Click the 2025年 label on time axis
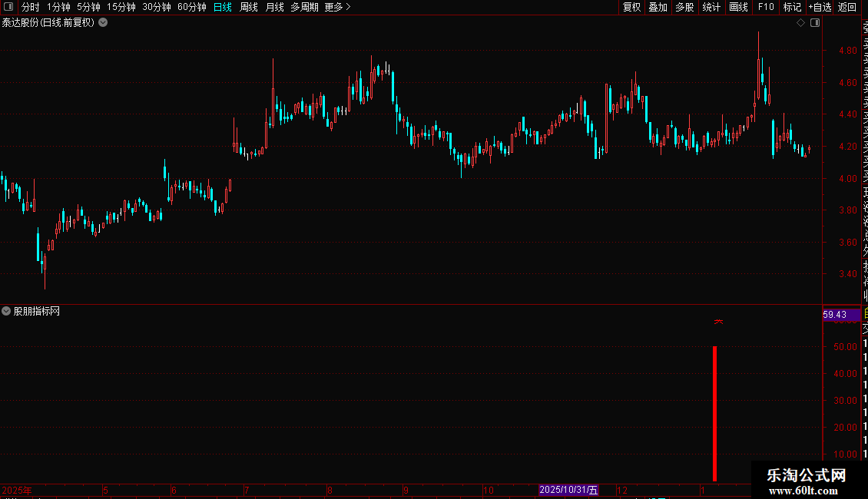 (x=17, y=491)
